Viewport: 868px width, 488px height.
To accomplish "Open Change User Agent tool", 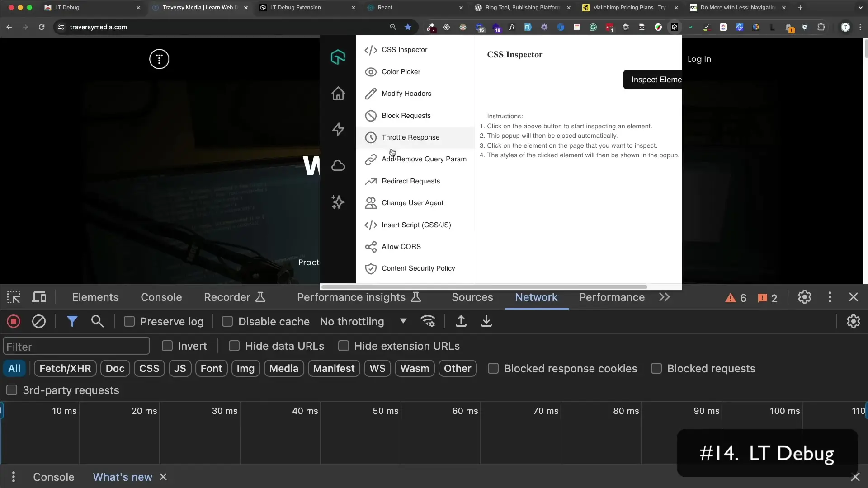I will click(415, 203).
